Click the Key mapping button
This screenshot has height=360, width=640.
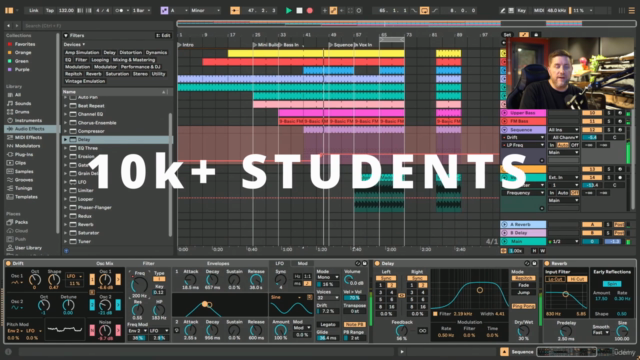[x=522, y=10]
